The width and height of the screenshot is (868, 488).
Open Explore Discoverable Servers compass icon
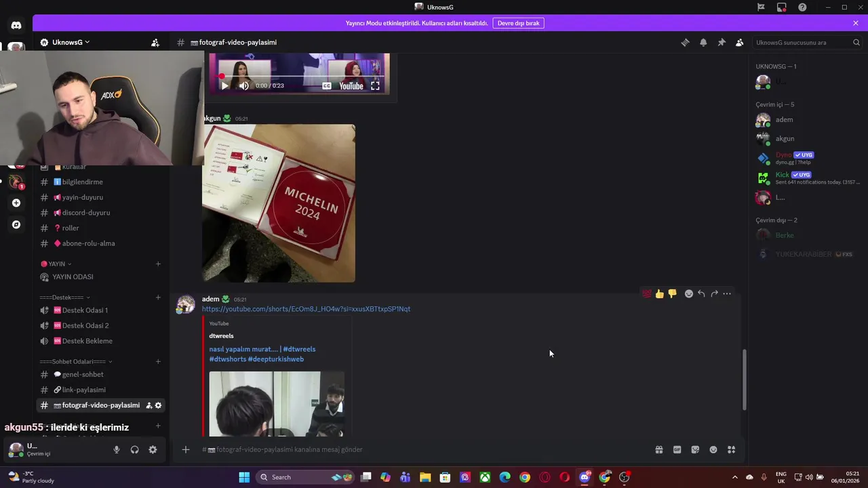point(16,224)
